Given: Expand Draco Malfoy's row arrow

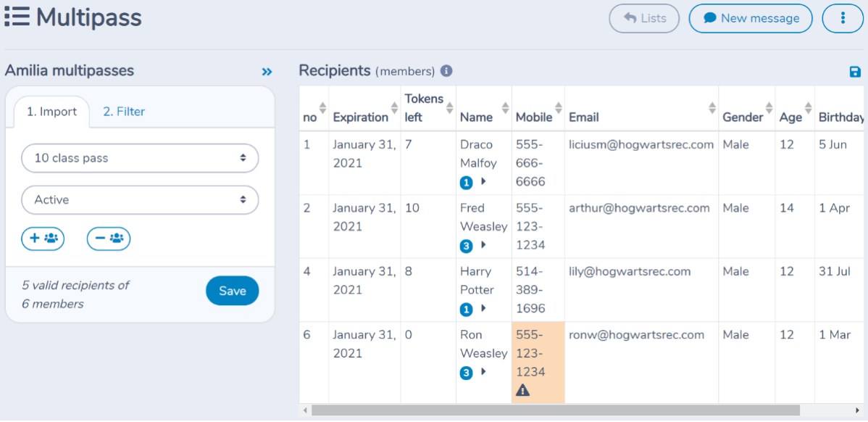Looking at the screenshot, I should coord(483,182).
